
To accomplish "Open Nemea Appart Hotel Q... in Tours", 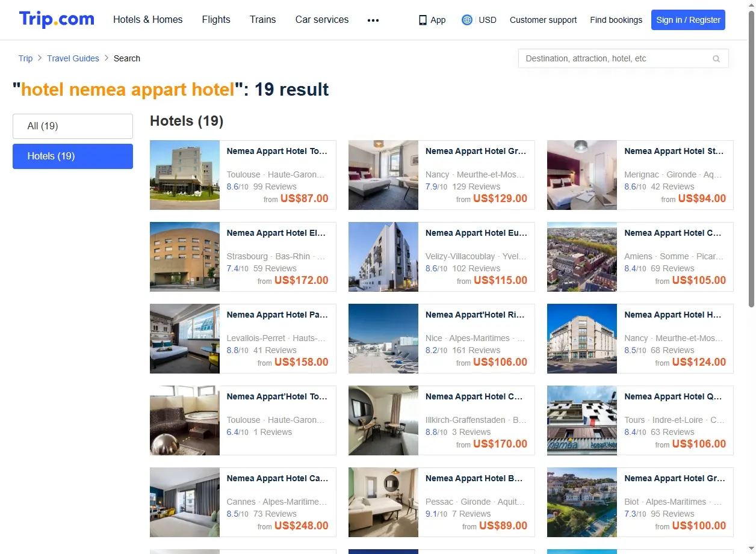I will 673,396.
